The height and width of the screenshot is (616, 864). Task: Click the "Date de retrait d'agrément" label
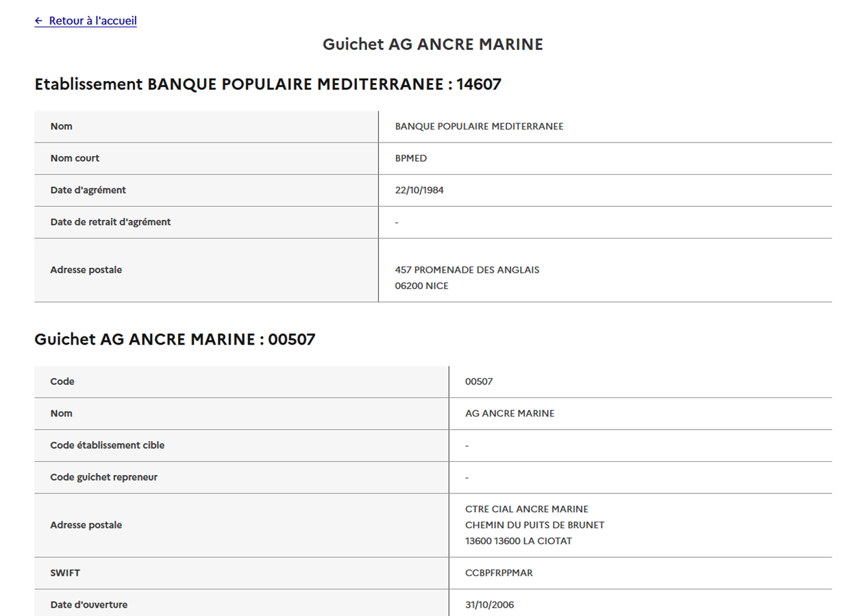pyautogui.click(x=110, y=222)
